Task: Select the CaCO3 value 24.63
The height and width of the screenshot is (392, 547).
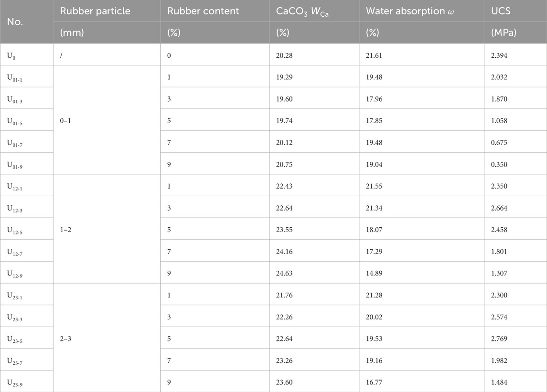Action: coord(284,273)
